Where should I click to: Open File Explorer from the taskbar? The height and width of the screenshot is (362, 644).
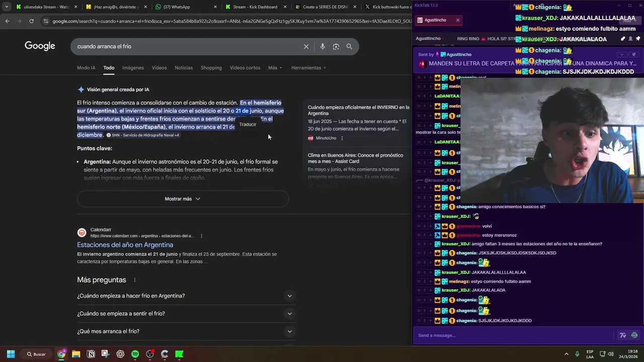click(76, 354)
